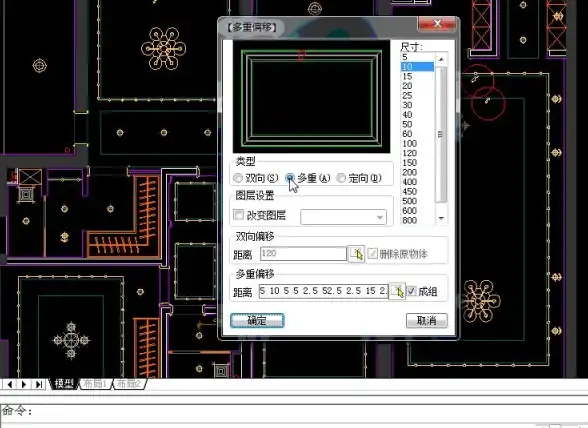The width and height of the screenshot is (588, 428).
Task: Click the size list scroll-down arrow
Action: coord(441,218)
